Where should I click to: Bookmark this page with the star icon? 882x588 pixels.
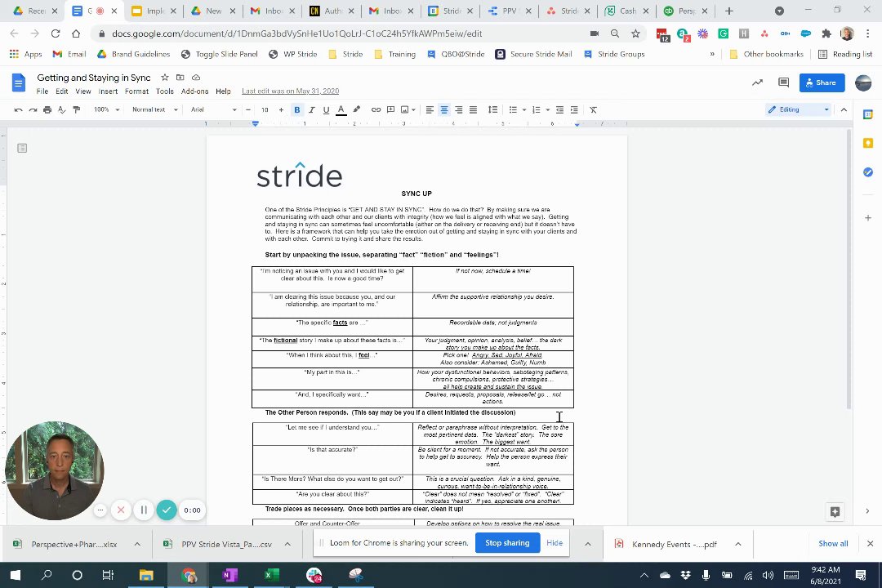point(635,33)
